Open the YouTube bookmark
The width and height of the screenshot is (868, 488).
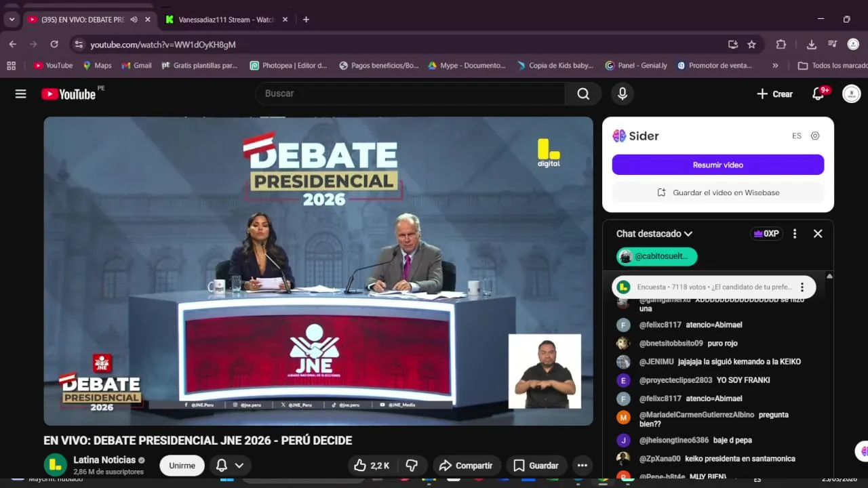[x=53, y=66]
